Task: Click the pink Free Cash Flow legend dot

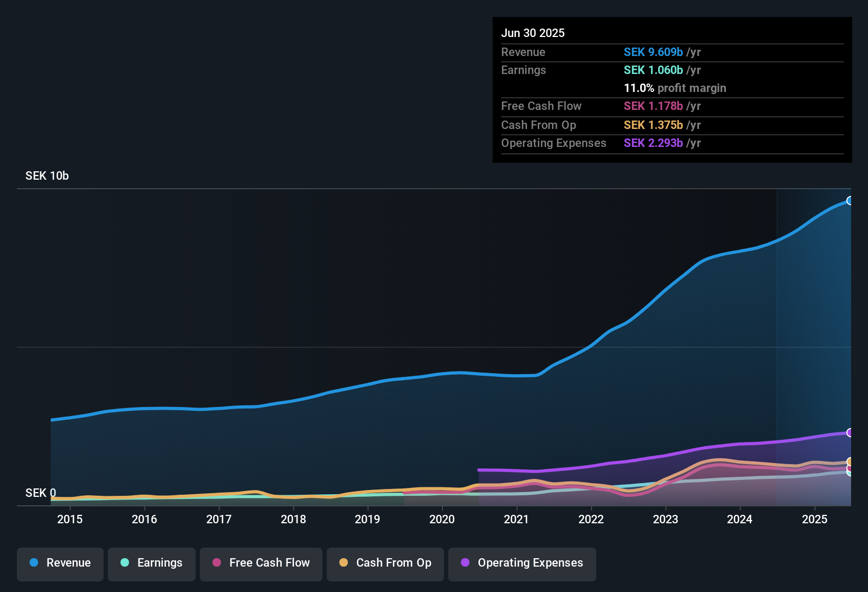Action: click(x=216, y=563)
